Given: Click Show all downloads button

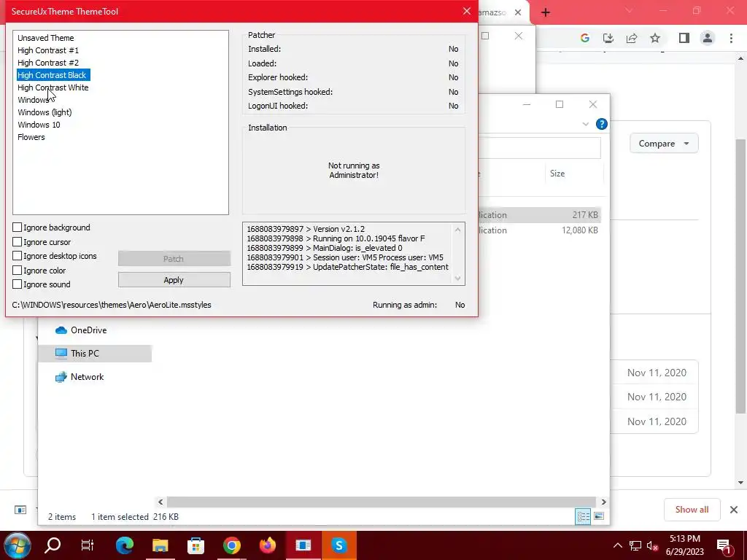Looking at the screenshot, I should [x=692, y=510].
